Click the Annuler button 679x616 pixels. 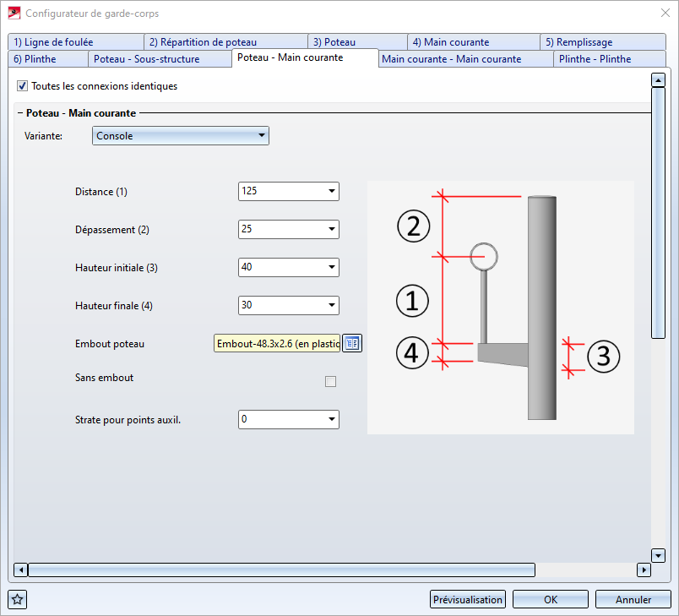click(x=633, y=600)
